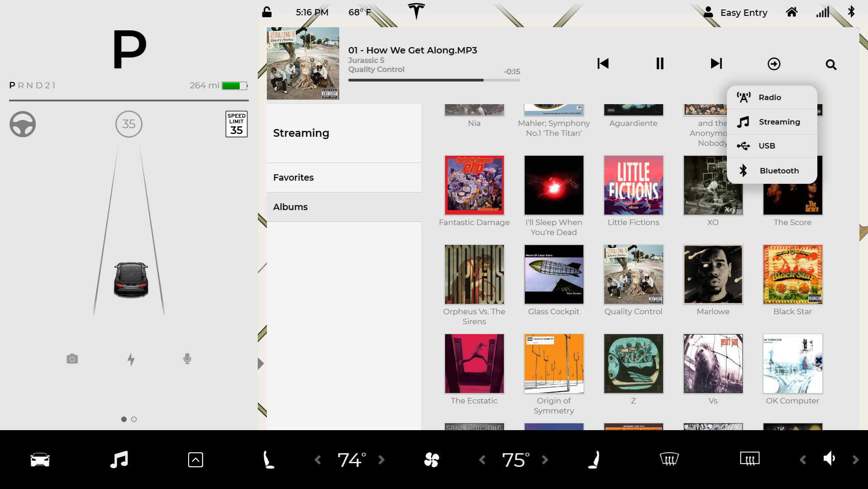Tap the now-playing Jurassic 5 album cover
The width and height of the screenshot is (868, 489).
coord(303,63)
